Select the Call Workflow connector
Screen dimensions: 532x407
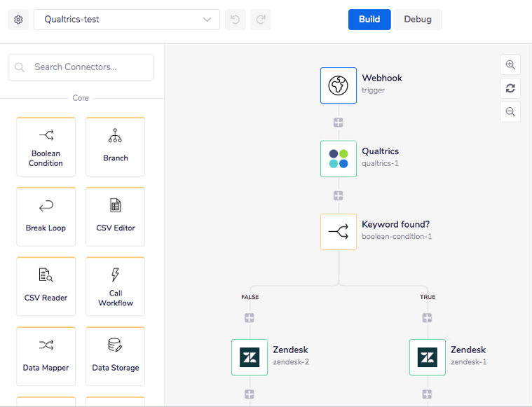point(116,287)
